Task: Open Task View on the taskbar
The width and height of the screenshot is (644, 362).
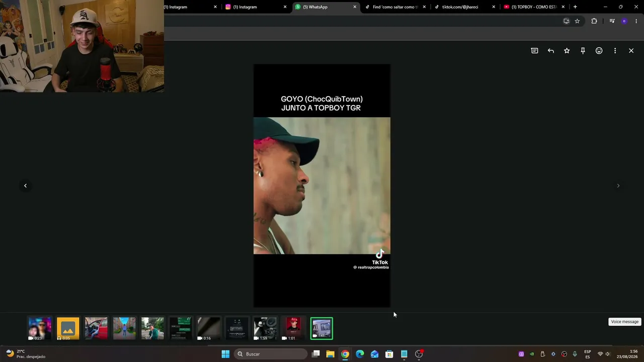Action: coord(316,354)
